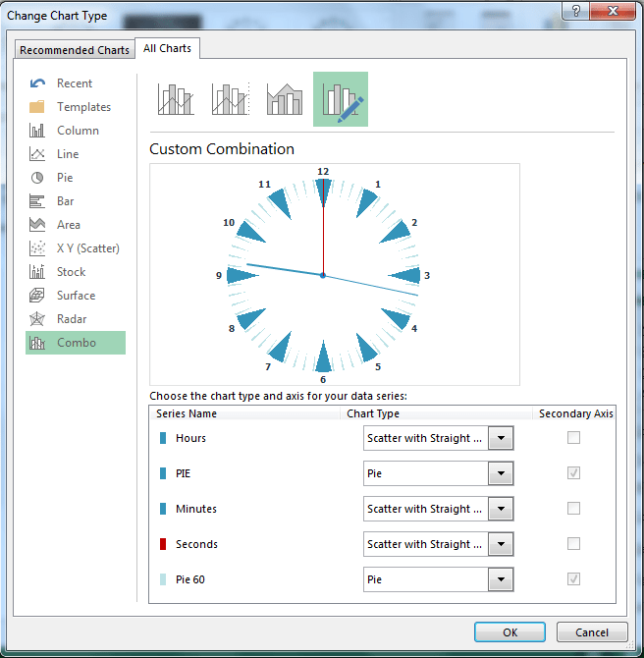Click the 'Custom Combination' heading text
The width and height of the screenshot is (644, 658).
[222, 149]
